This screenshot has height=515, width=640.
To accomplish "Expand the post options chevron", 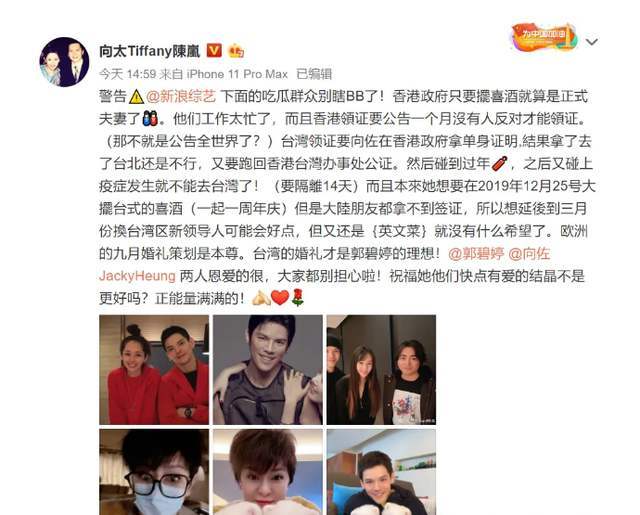I will [x=591, y=42].
